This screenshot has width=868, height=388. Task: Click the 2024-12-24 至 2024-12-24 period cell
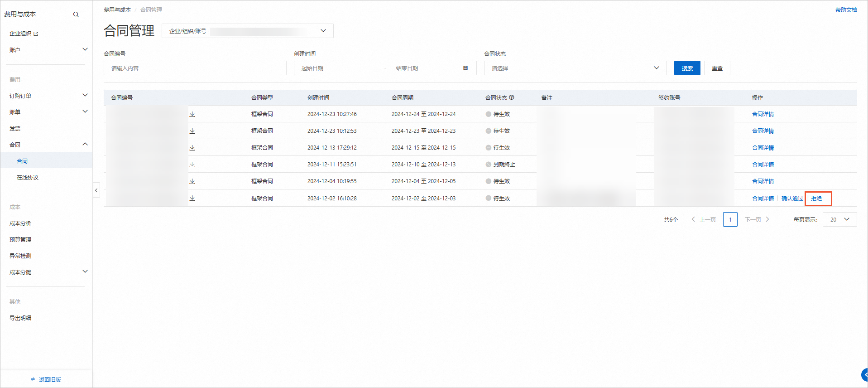424,114
